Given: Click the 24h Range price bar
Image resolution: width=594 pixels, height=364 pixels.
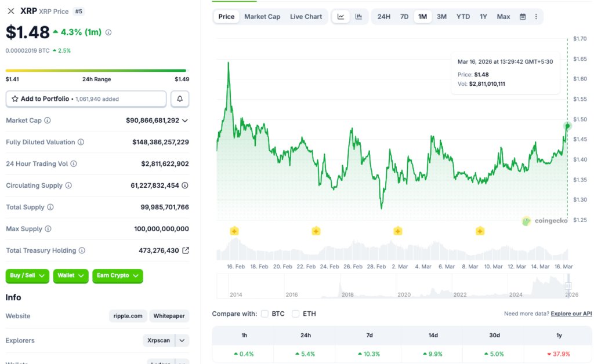Looking at the screenshot, I should [x=97, y=69].
